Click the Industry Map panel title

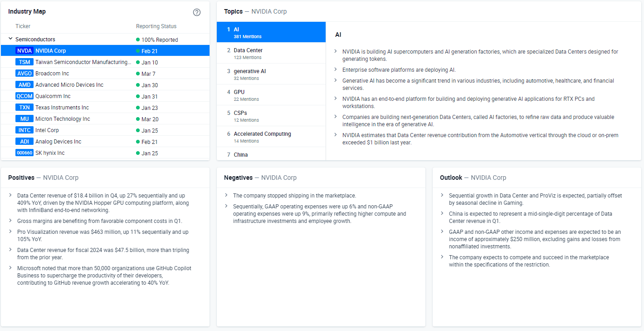[27, 11]
